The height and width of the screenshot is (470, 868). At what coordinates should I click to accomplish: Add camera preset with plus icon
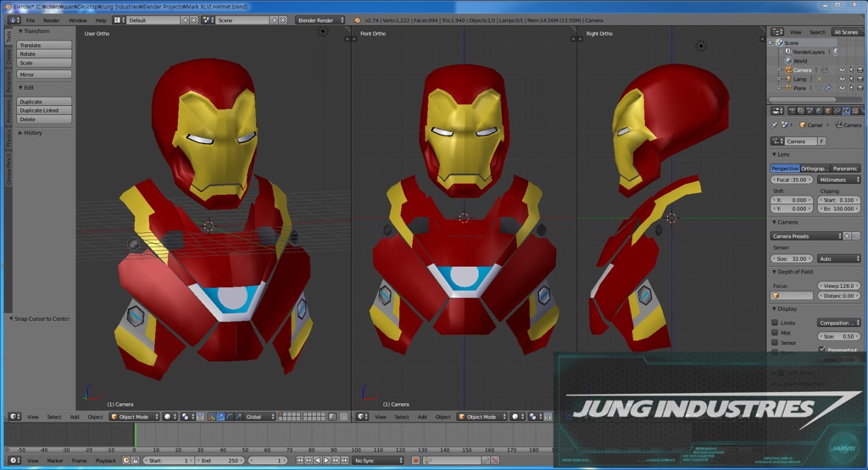pos(847,236)
